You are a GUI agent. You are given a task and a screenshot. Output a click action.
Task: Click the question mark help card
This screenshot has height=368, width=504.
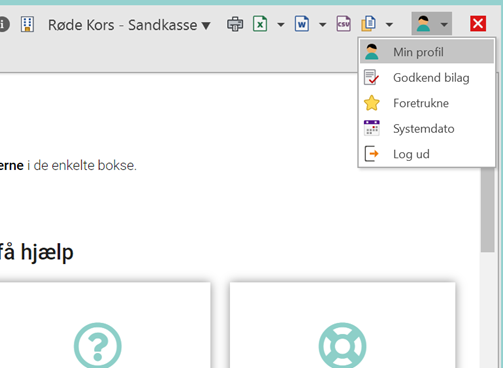(98, 325)
